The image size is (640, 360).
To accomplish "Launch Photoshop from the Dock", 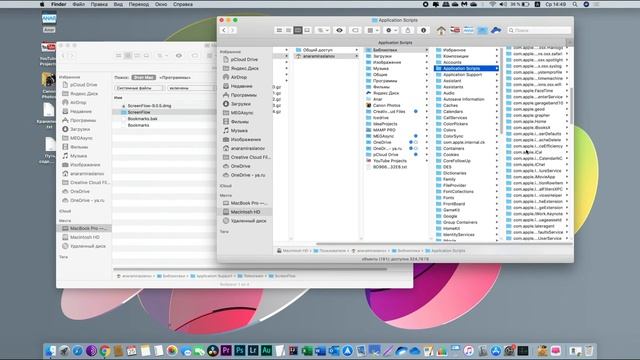I will coord(240,350).
